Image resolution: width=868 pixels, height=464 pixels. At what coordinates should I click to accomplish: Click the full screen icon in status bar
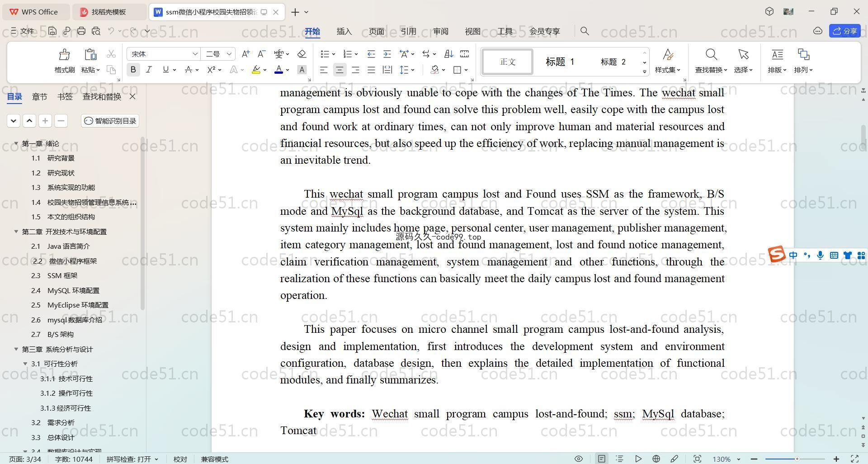tap(855, 459)
